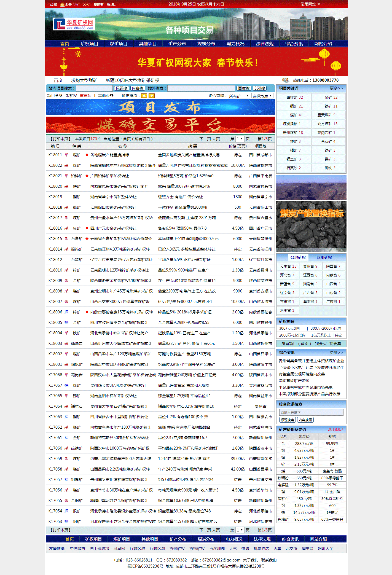Screen dimensions: 392x575
Task: Click the 采 marker on K18022 row
Action: pyautogui.click(x=66, y=165)
